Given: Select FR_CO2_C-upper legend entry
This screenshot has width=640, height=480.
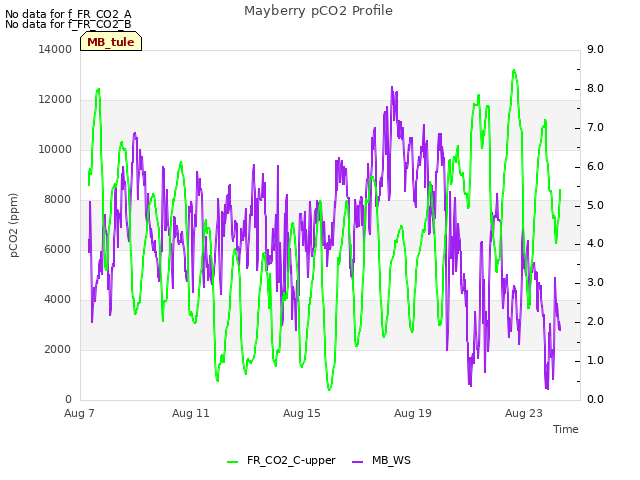Looking at the screenshot, I should pos(282,460).
